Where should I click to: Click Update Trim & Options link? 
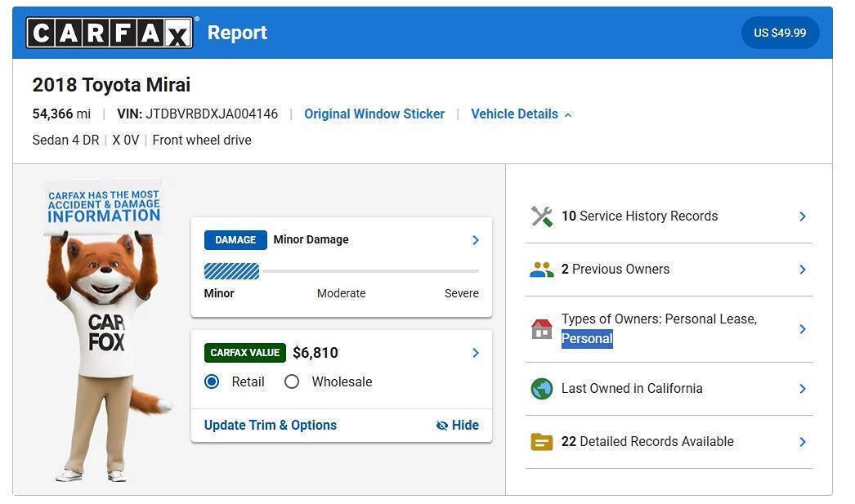point(271,425)
